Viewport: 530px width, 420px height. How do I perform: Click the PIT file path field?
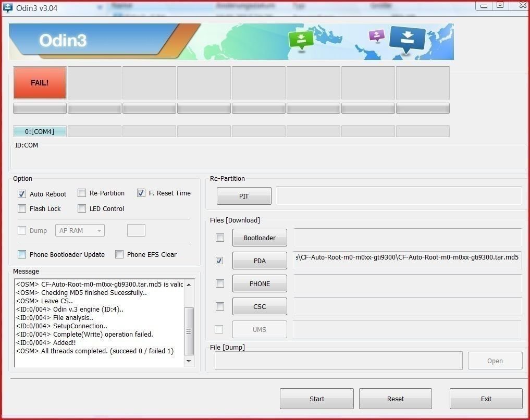pos(399,195)
